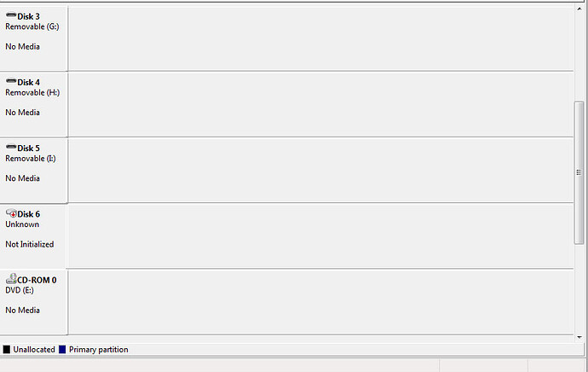588x372 pixels.
Task: Select the Disk 6 Unknown disk header
Action: [33, 236]
